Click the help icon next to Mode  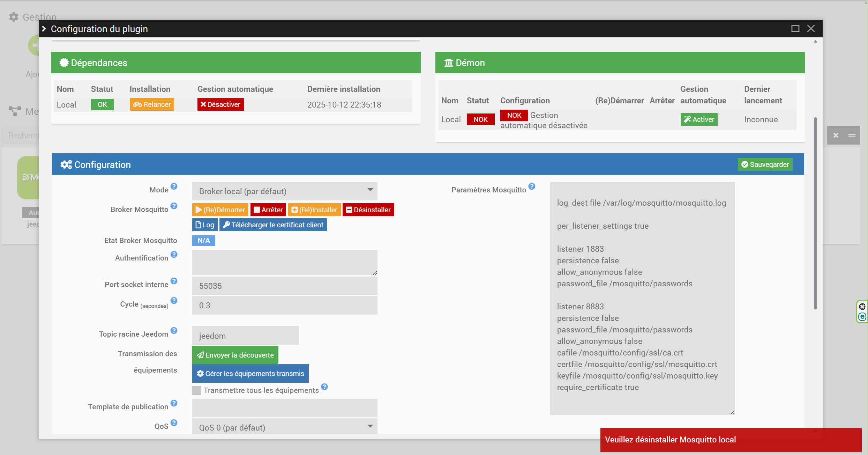tap(174, 186)
